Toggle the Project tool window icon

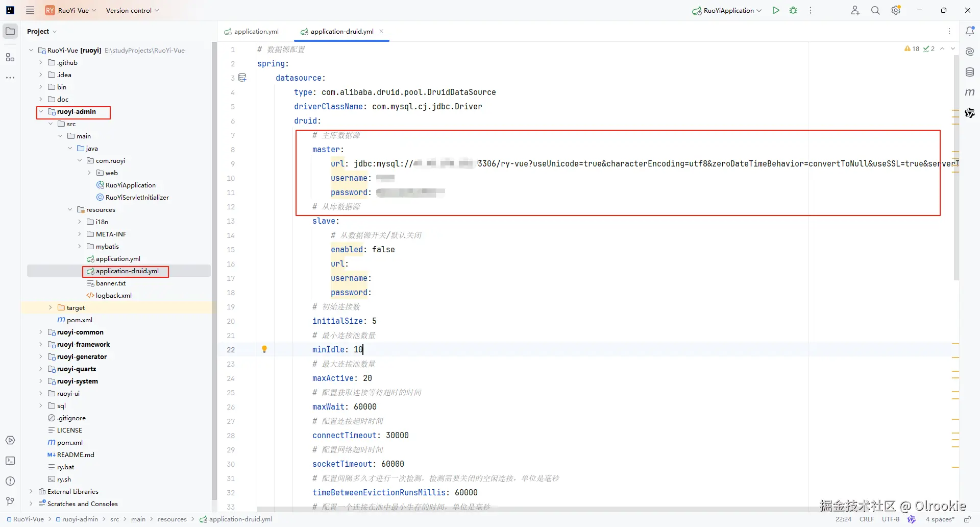[10, 31]
